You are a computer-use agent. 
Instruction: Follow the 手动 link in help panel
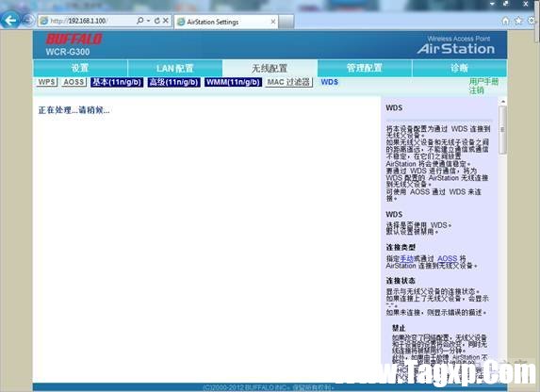click(407, 258)
